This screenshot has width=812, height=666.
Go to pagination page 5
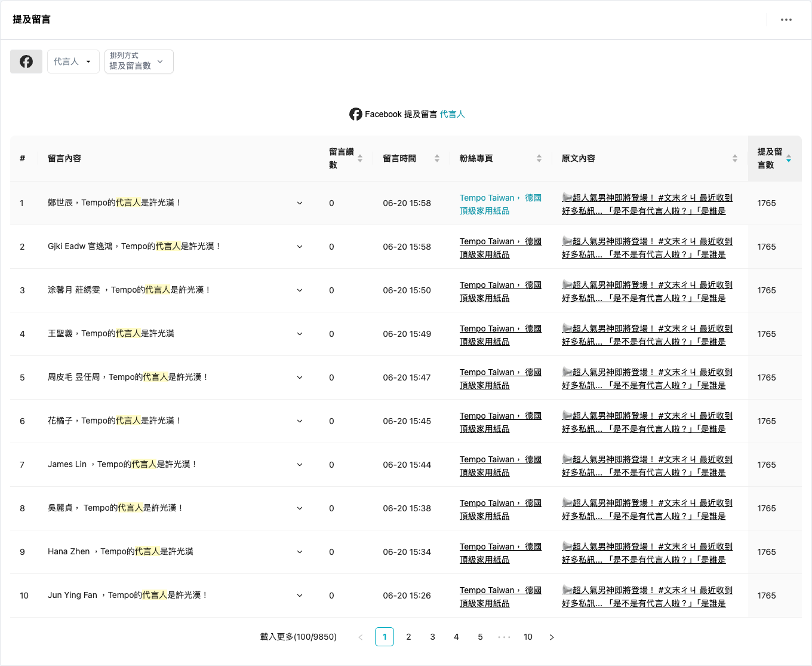coord(480,637)
